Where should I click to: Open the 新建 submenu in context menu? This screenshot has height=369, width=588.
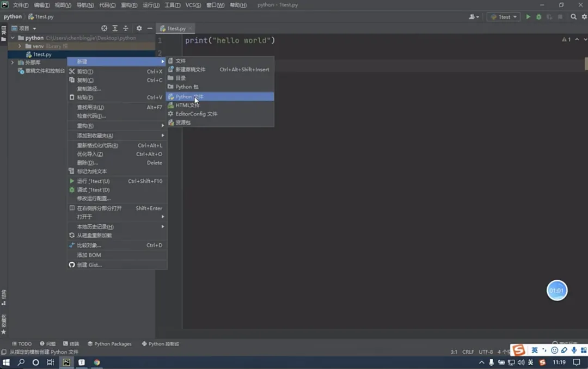(x=117, y=61)
